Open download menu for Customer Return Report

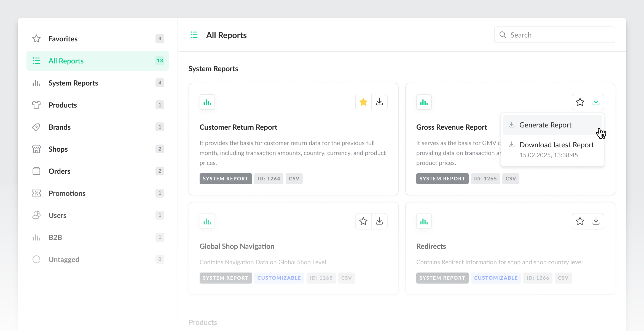tap(379, 102)
